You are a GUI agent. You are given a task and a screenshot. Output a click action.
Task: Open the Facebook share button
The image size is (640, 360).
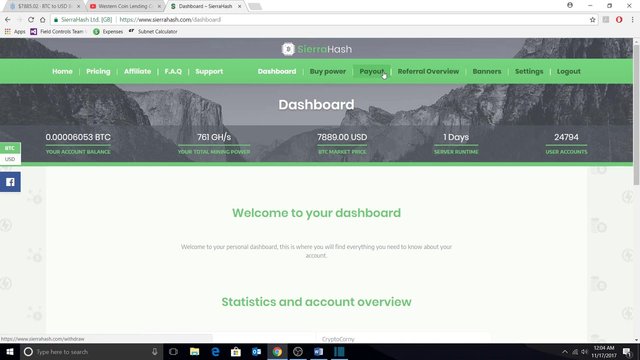(10, 182)
